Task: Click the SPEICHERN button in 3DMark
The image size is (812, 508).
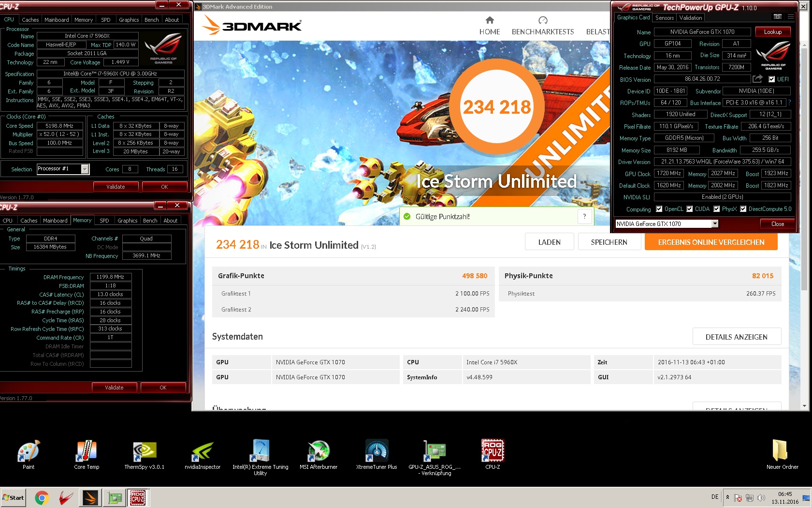Action: click(609, 242)
